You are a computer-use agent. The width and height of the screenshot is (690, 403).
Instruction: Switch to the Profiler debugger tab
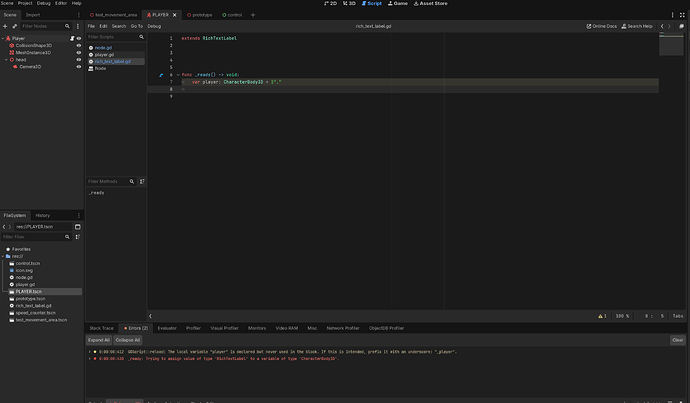(193, 328)
